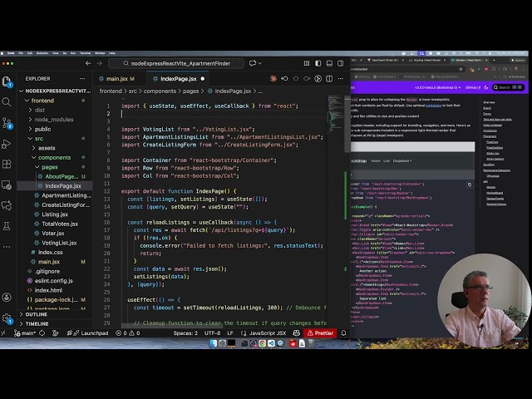Image resolution: width=532 pixels, height=399 pixels.
Task: Go back with the navigation arrow in title bar
Action: click(88, 63)
